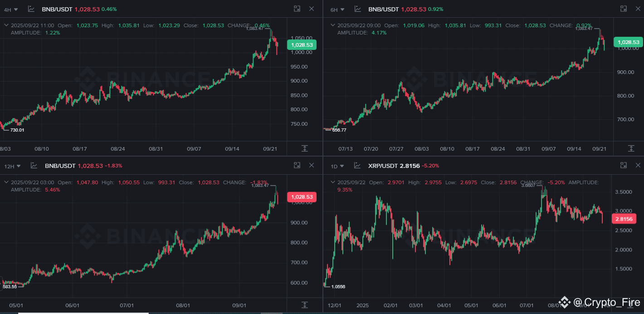Close the 6H BNB/USDT chart panel
The height and width of the screenshot is (314, 644).
coord(638,9)
